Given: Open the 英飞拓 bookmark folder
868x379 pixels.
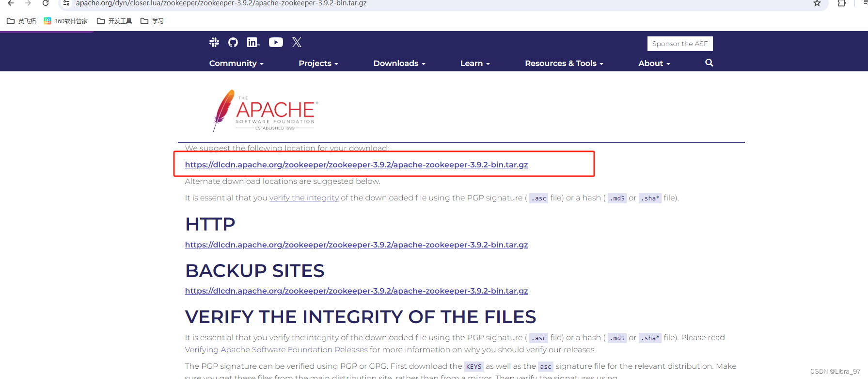Looking at the screenshot, I should [21, 21].
